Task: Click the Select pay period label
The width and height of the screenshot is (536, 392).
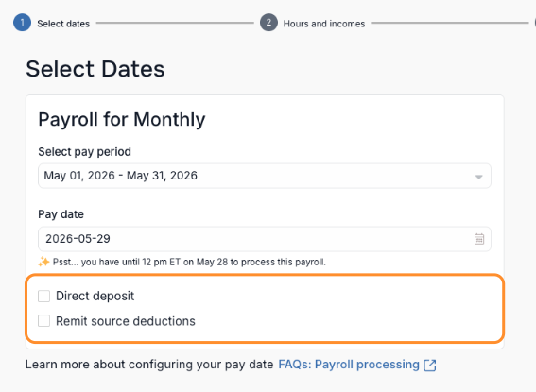Action: pyautogui.click(x=84, y=152)
